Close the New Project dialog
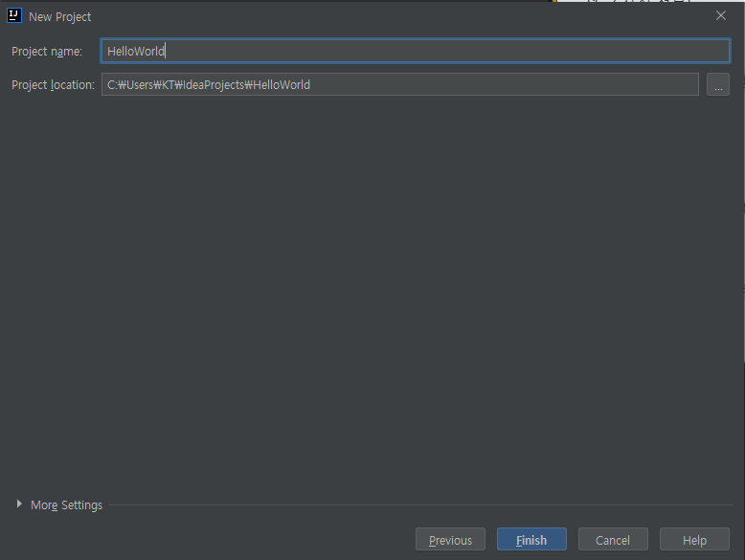The width and height of the screenshot is (745, 560). click(x=721, y=15)
